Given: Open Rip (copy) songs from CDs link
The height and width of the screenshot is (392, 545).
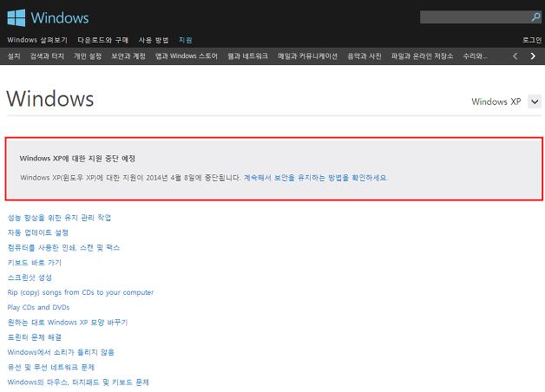Looking at the screenshot, I should click(81, 292).
